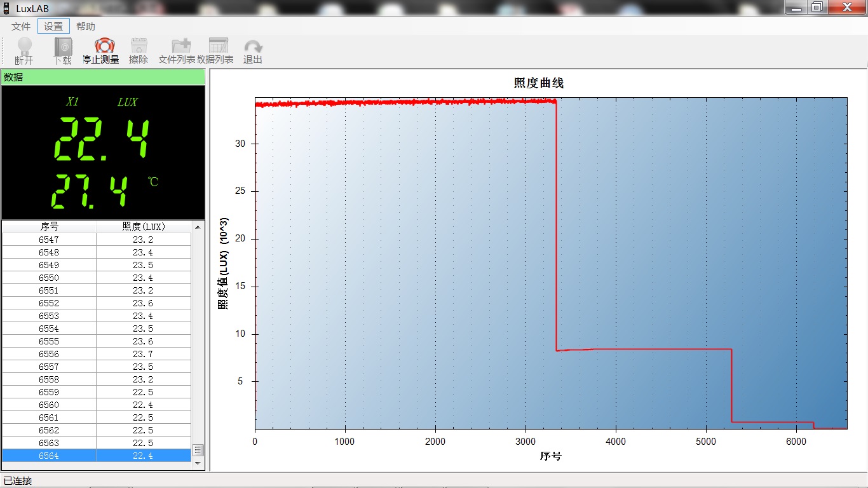Click the table scrollbar up arrow

[x=198, y=227]
